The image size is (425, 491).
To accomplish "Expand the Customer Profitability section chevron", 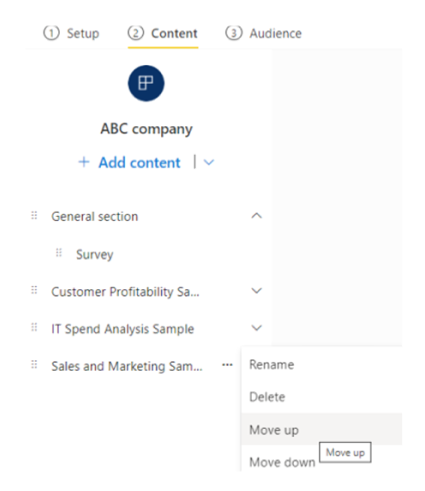I will tap(256, 291).
